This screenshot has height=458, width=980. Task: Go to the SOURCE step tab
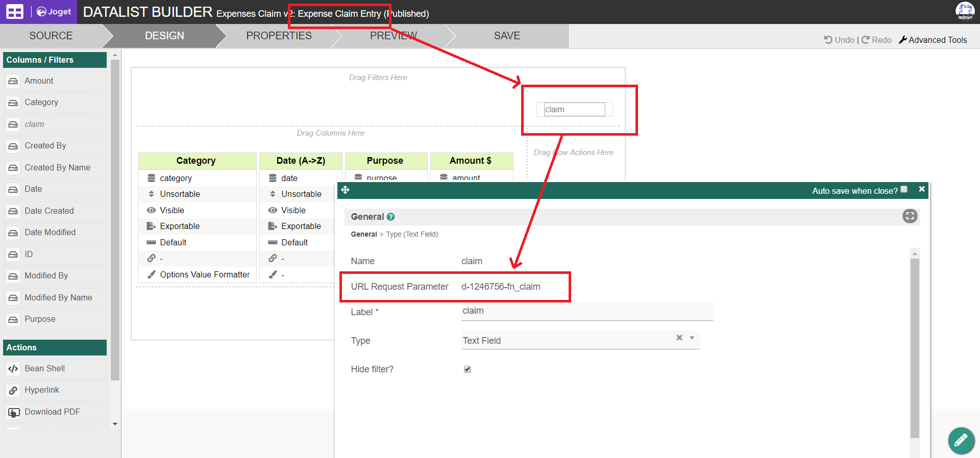[51, 36]
